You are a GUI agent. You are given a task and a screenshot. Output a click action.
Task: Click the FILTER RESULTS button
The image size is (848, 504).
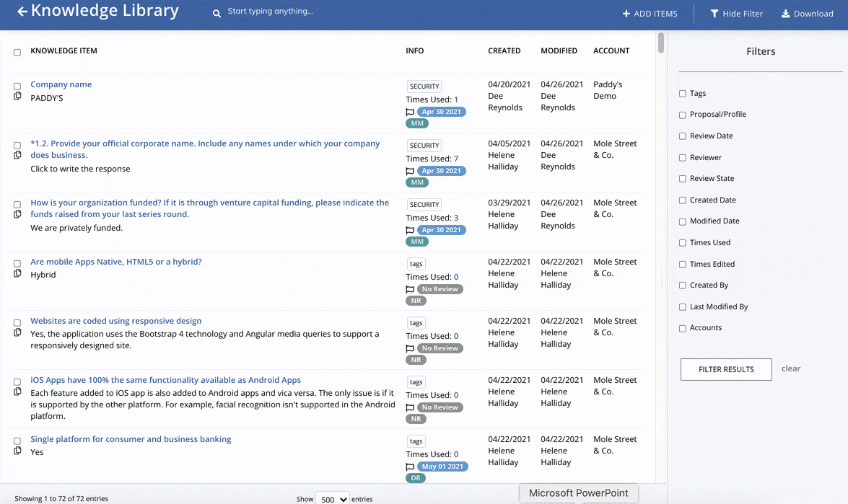point(726,369)
